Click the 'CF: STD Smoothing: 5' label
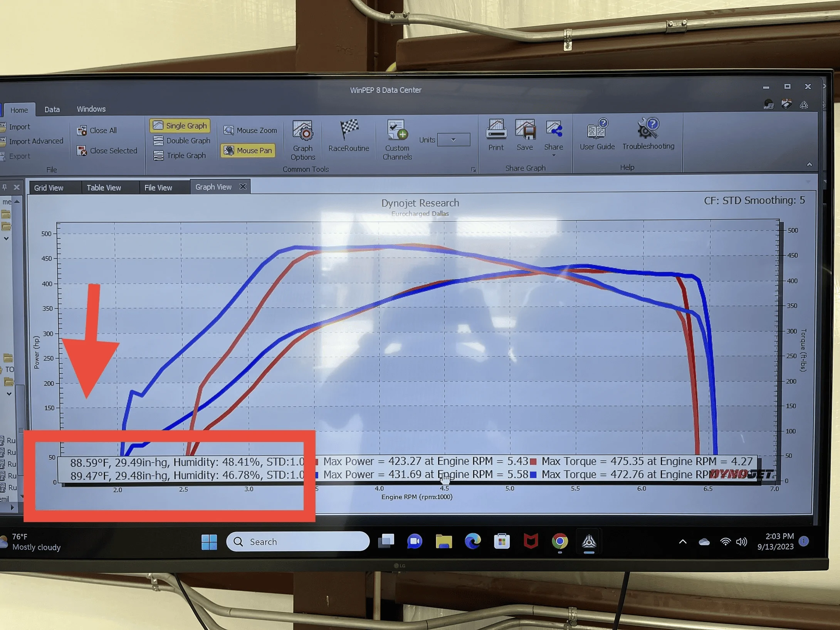Viewport: 840px width, 630px height. click(x=754, y=200)
